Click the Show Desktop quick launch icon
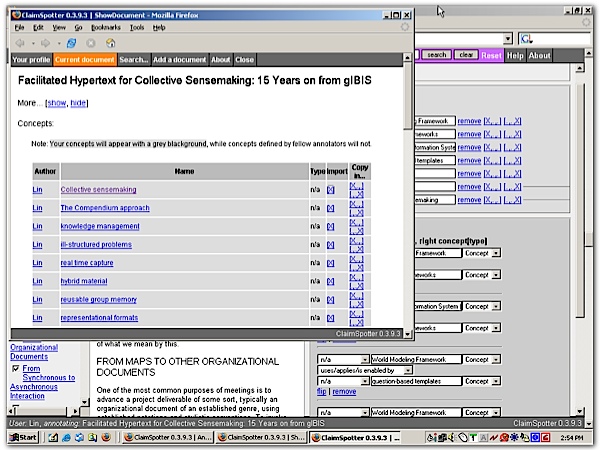600x450 pixels. click(53, 437)
